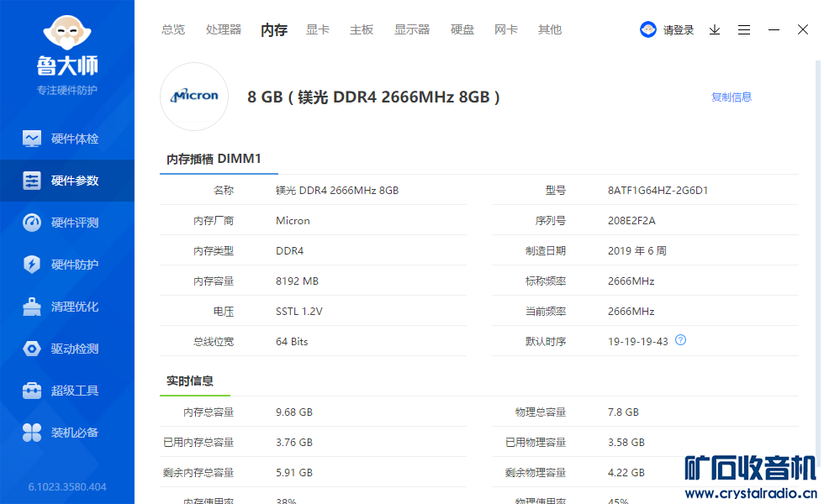Click remaining physical value 4.22 GB

(626, 473)
